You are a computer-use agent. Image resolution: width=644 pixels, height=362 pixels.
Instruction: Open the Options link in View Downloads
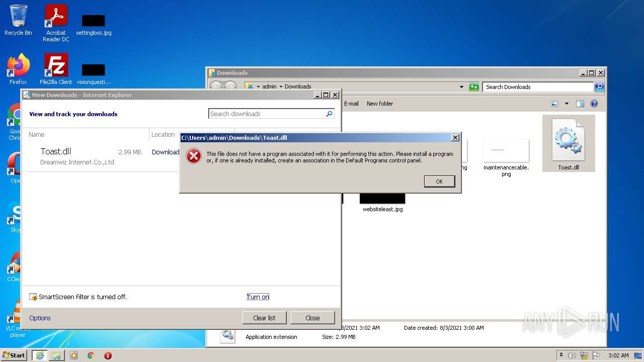pyautogui.click(x=40, y=318)
